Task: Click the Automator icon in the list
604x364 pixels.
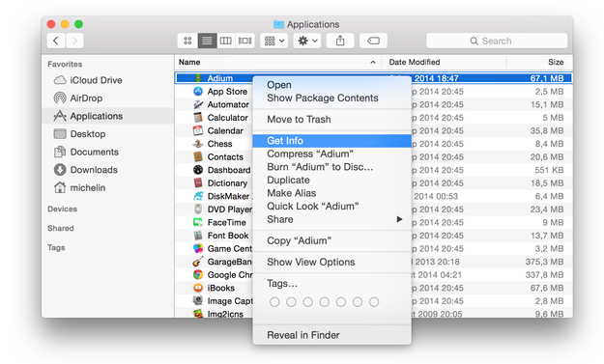Action: (198, 104)
